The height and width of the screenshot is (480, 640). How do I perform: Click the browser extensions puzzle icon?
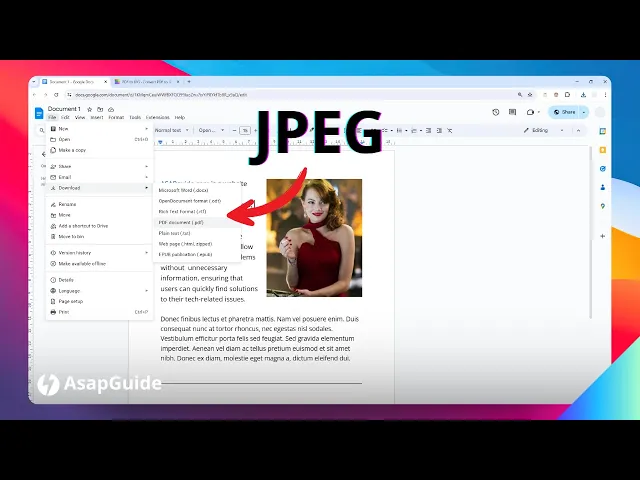click(x=567, y=95)
